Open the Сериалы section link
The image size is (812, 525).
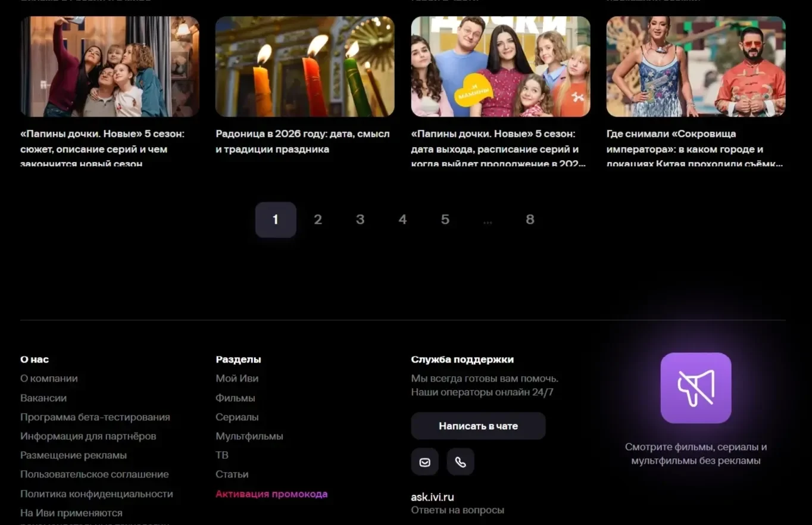click(x=237, y=417)
